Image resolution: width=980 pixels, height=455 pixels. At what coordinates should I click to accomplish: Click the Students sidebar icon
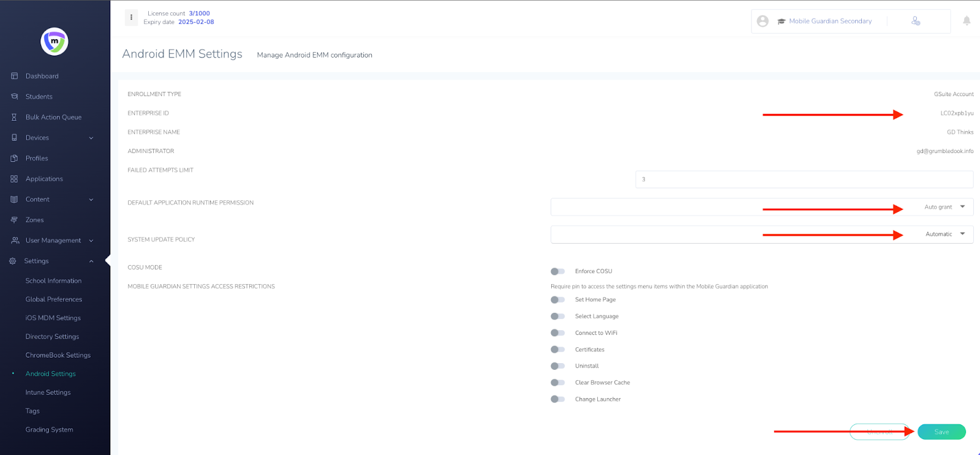[14, 97]
